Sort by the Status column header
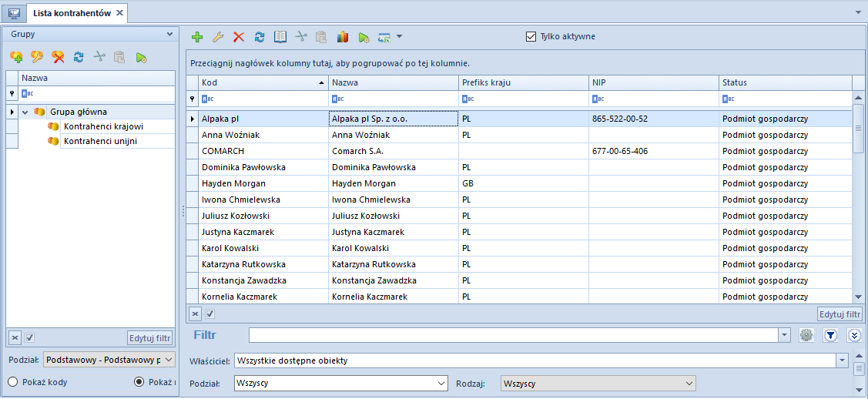The image size is (868, 399). pos(786,82)
